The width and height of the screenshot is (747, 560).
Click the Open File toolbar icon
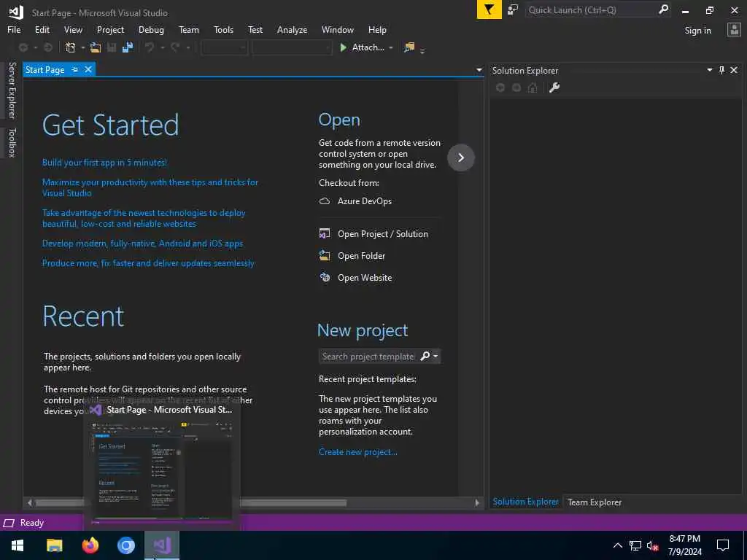[96, 47]
